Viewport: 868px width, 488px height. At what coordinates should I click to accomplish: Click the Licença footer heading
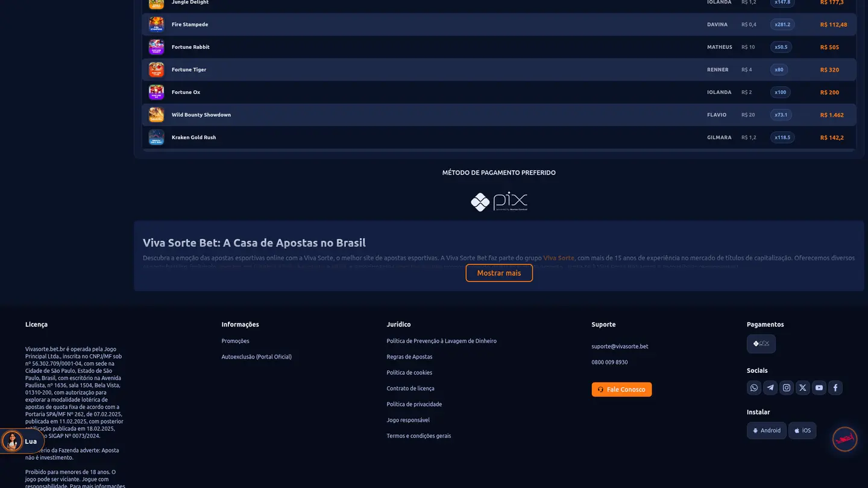pos(36,324)
